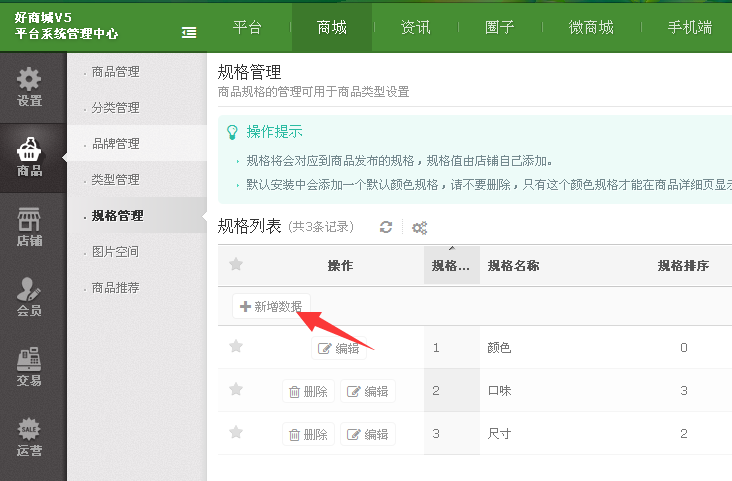This screenshot has height=481, width=732.
Task: Select the 尺寸 name cell
Action: coord(499,433)
